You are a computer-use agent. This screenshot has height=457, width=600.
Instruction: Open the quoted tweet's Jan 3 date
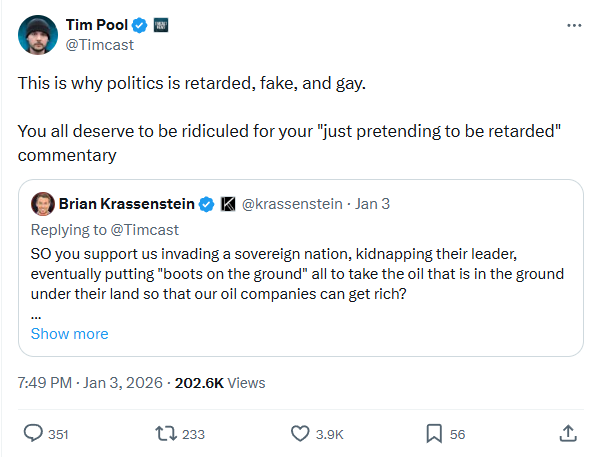[372, 204]
